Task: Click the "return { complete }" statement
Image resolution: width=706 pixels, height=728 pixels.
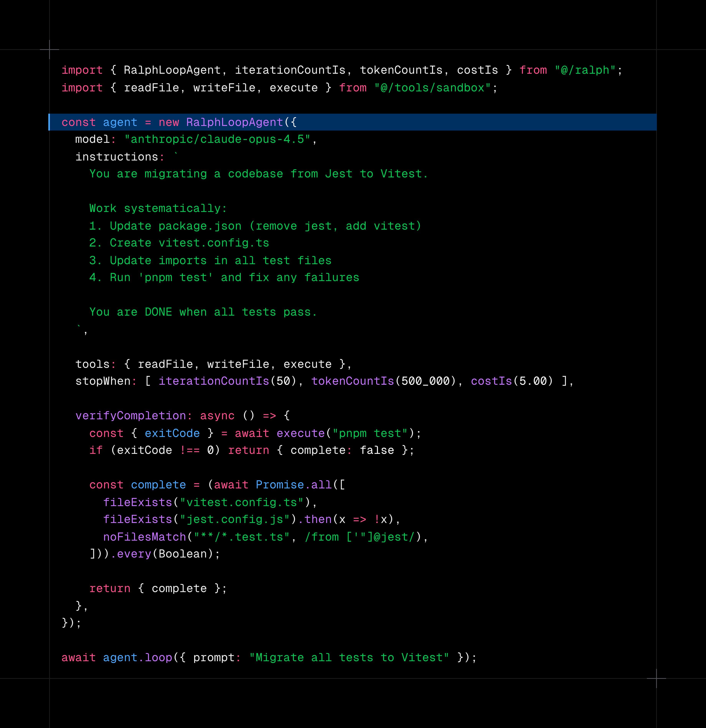Action: (x=158, y=588)
